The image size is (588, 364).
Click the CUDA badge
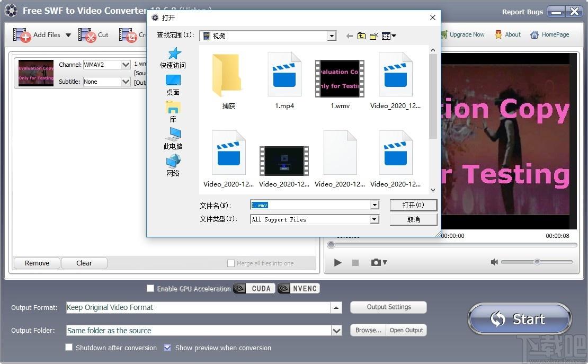(x=254, y=288)
